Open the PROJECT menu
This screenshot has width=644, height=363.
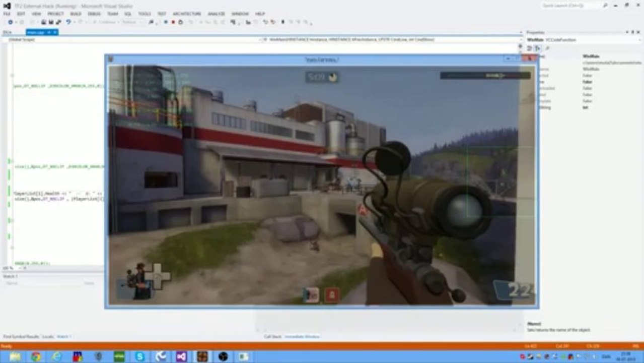coord(55,14)
